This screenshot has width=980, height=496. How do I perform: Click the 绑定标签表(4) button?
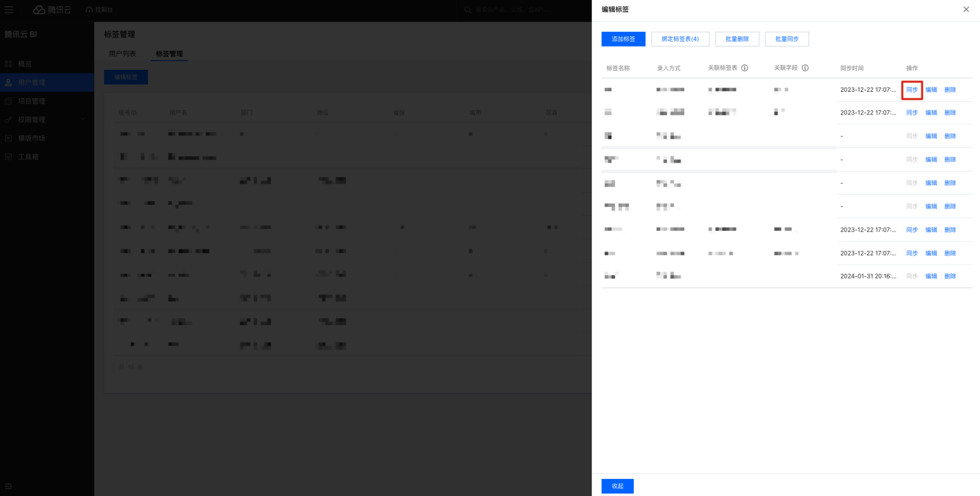[680, 39]
